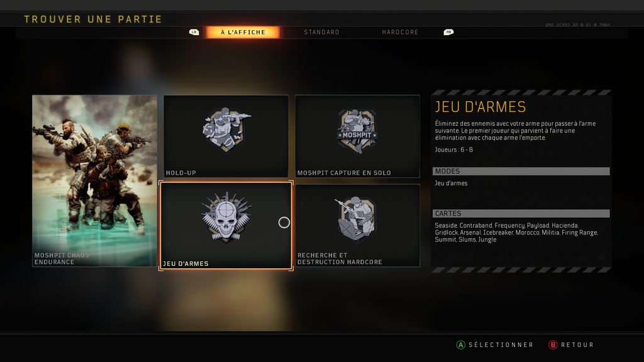
Task: Click the Sélectionner button label
Action: (x=501, y=345)
